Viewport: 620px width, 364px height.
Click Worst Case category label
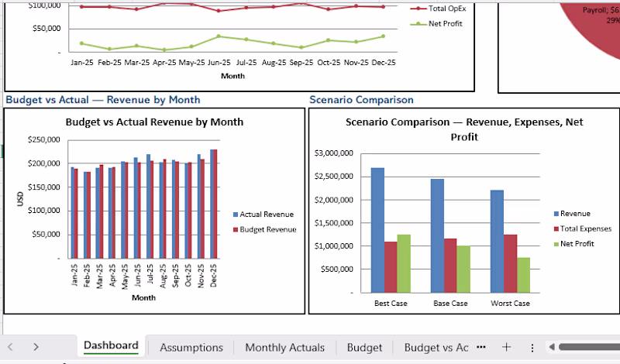[510, 304]
